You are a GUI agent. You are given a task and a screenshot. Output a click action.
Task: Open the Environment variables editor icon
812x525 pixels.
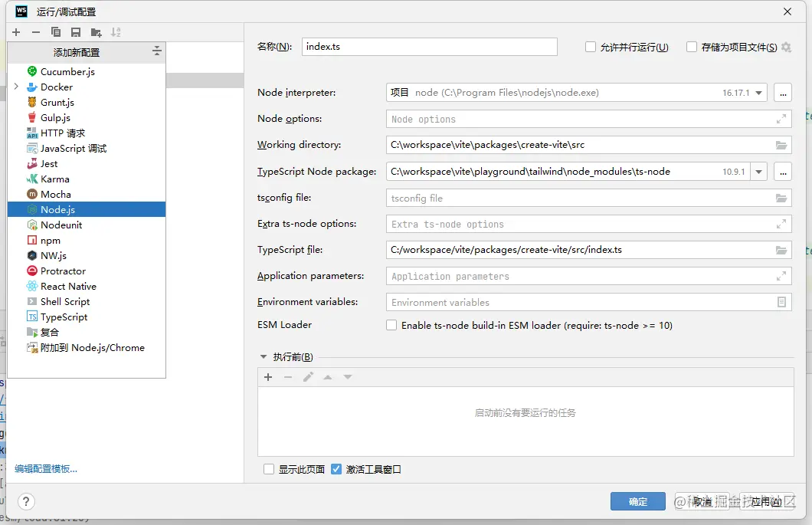[781, 302]
